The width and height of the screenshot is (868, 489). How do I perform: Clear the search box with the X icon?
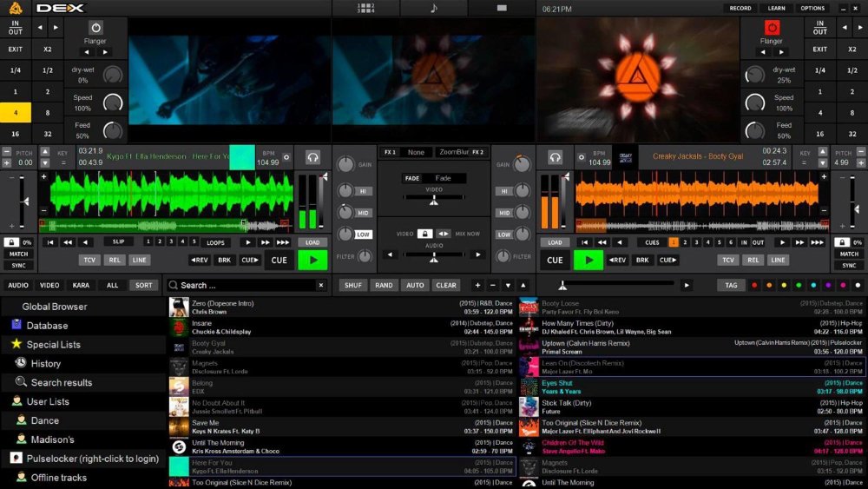[320, 285]
